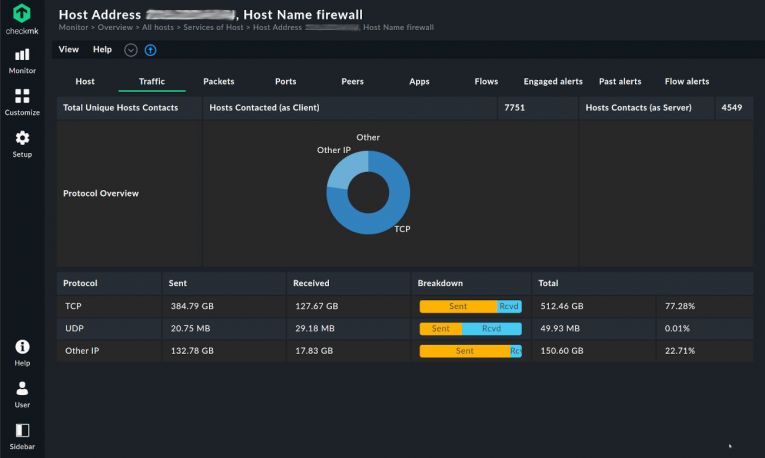Click 'Services of Host' breadcrumb link
Image resolution: width=765 pixels, height=458 pixels.
215,28
